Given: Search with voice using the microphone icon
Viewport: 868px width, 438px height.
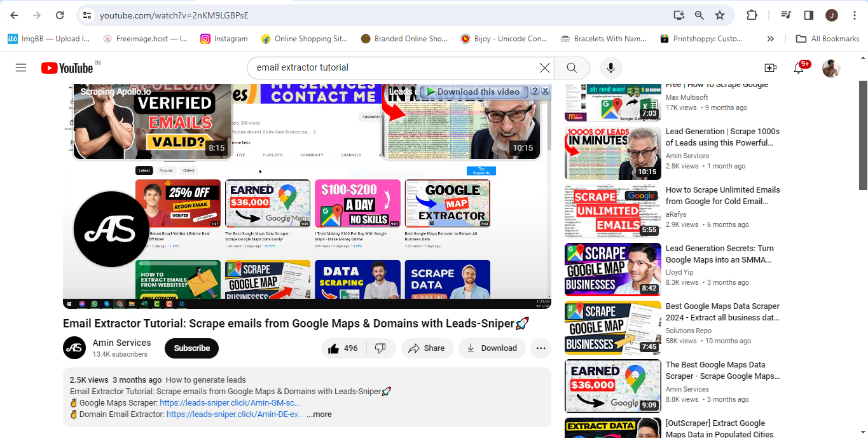Looking at the screenshot, I should 610,67.
